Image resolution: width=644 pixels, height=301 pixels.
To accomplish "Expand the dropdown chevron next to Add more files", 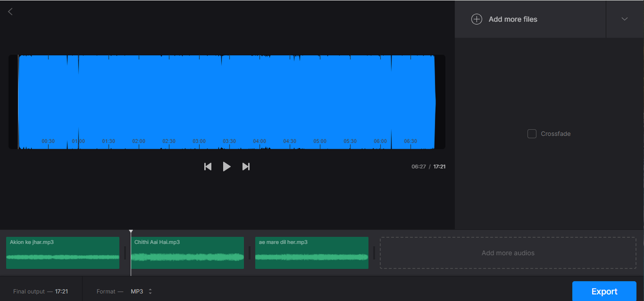I will (x=624, y=19).
